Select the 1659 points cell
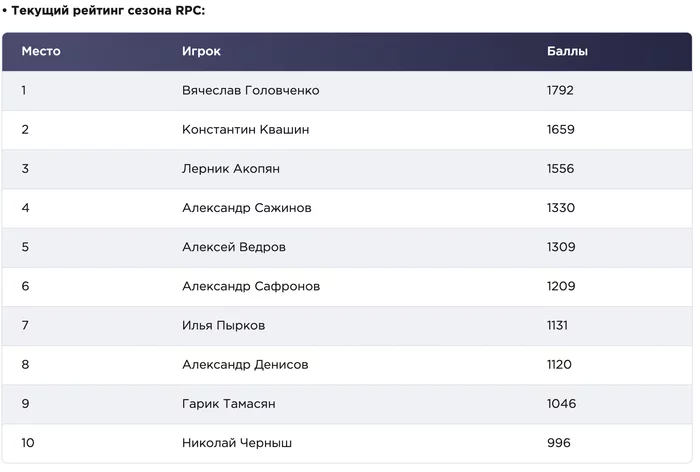Image resolution: width=700 pixels, height=472 pixels. coord(560,130)
